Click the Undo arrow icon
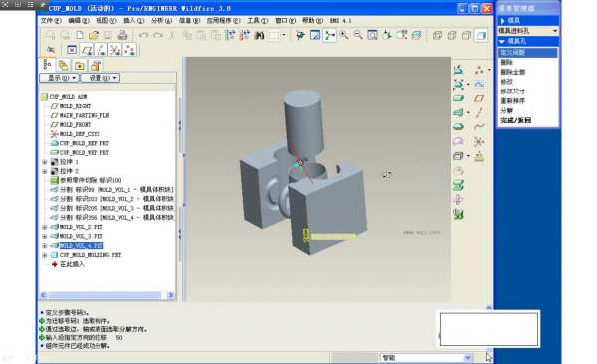 143,36
